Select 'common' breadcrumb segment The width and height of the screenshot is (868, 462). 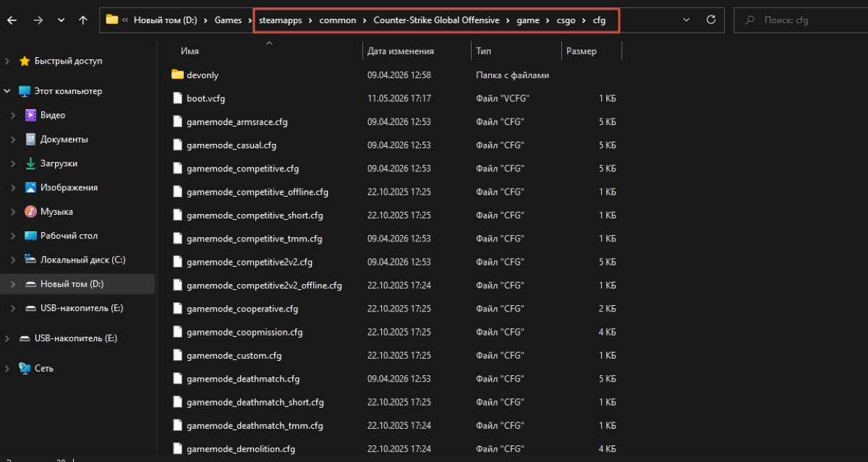(x=338, y=20)
